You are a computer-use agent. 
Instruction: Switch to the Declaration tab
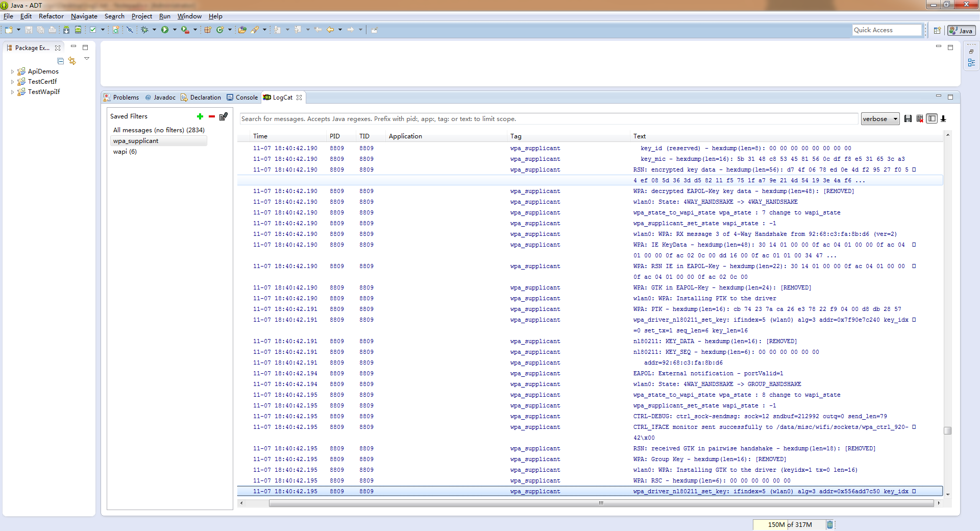pos(201,98)
